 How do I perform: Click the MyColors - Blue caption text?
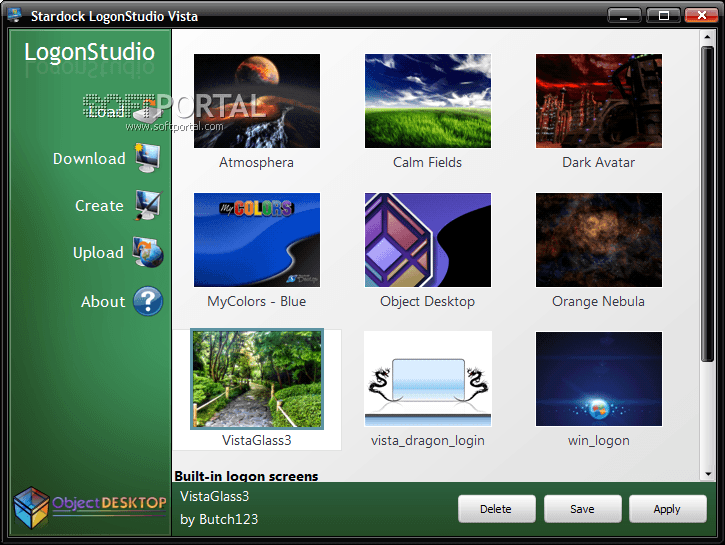click(256, 302)
